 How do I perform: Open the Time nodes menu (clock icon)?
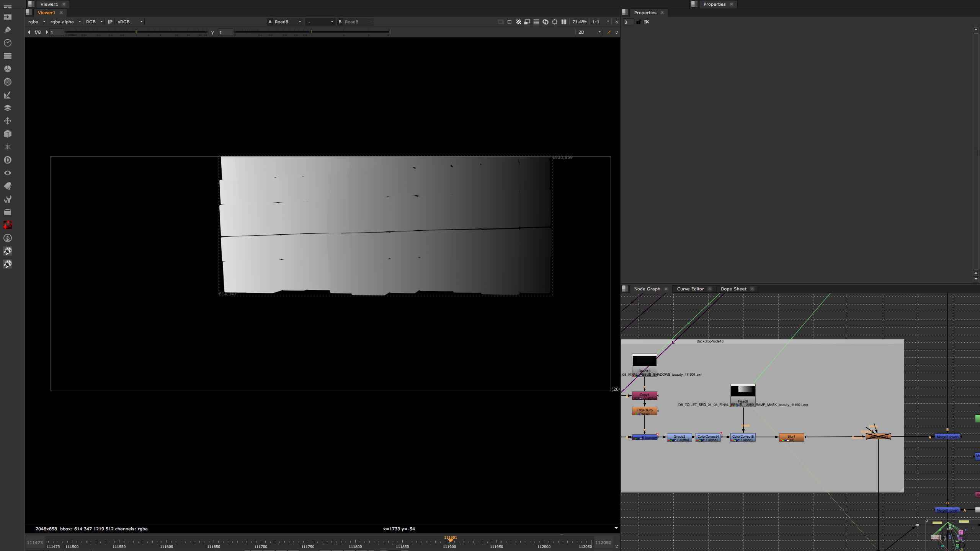tap(7, 42)
